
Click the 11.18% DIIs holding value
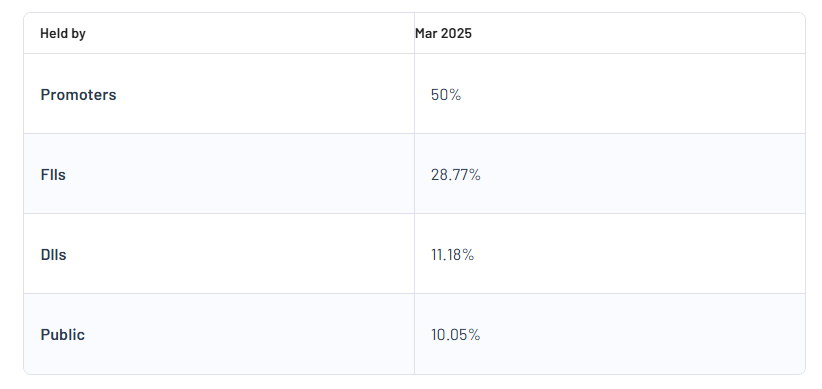452,255
